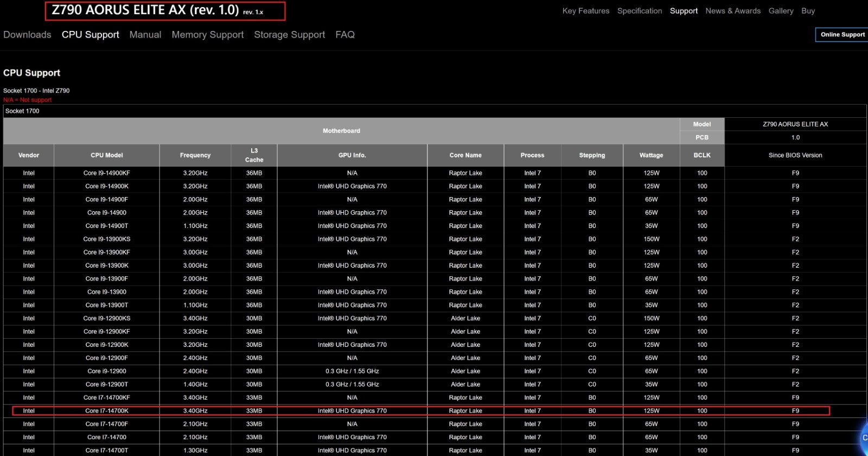Image resolution: width=868 pixels, height=456 pixels.
Task: Click the Frequency column header
Action: pos(195,155)
